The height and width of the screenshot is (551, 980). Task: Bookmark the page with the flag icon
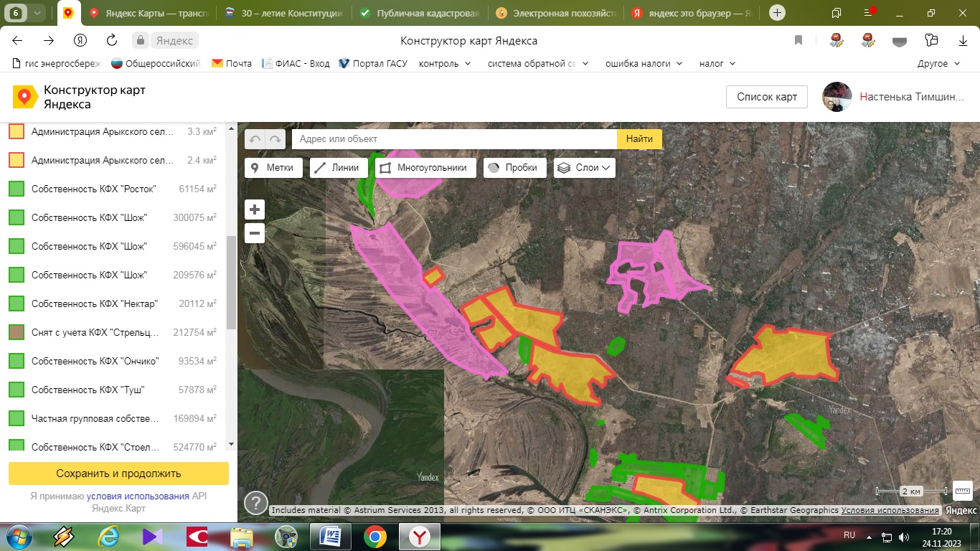pos(798,41)
